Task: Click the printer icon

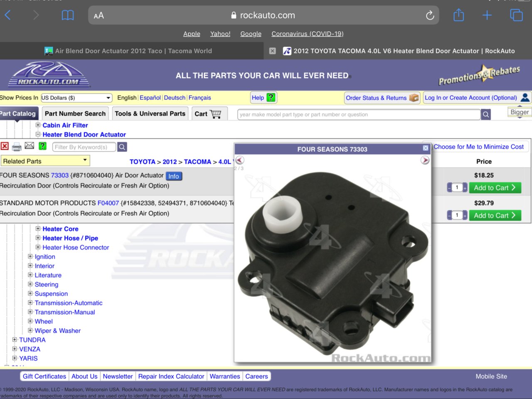Action: click(x=17, y=147)
